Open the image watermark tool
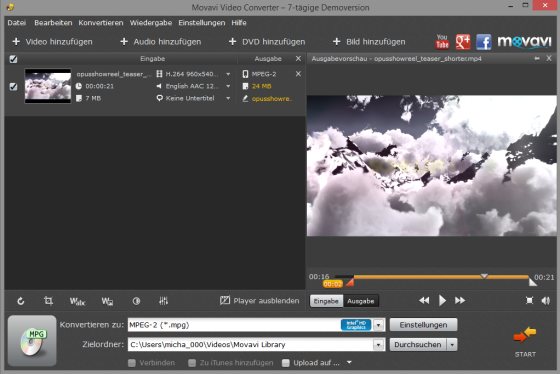 point(107,301)
